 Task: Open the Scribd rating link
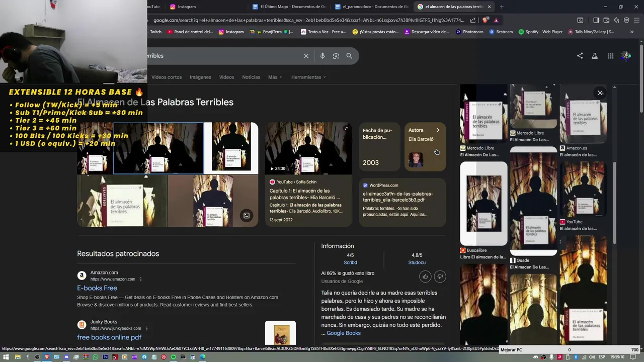tap(350, 262)
